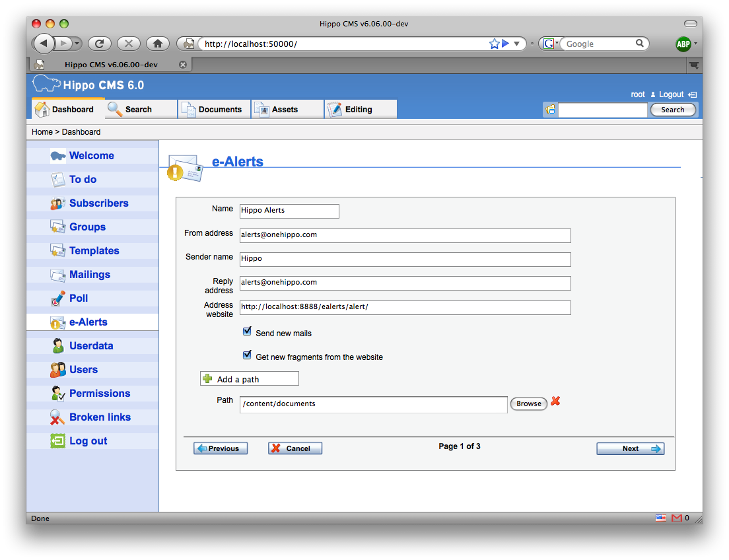Switch to the Documents tab
729x560 pixels.
click(214, 110)
